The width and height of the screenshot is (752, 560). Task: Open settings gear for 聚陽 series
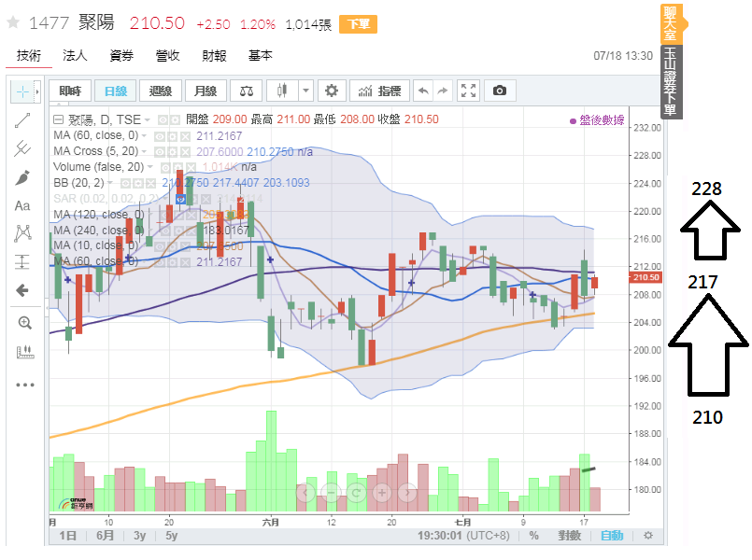[x=176, y=119]
